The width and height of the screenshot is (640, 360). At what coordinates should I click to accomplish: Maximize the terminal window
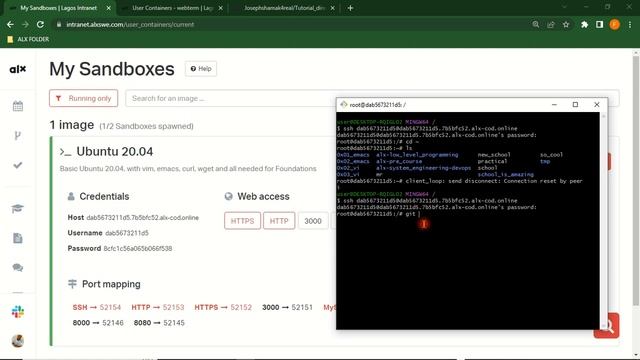point(575,104)
